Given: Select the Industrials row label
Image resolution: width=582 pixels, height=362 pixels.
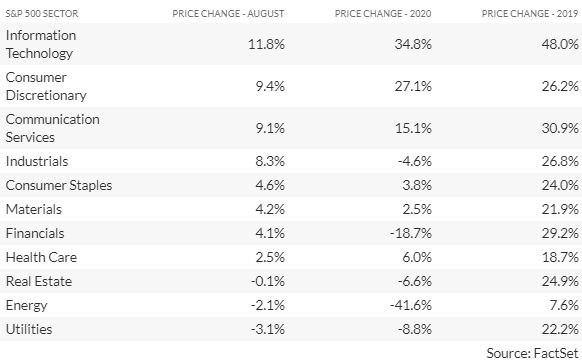Looking at the screenshot, I should 37,161.
